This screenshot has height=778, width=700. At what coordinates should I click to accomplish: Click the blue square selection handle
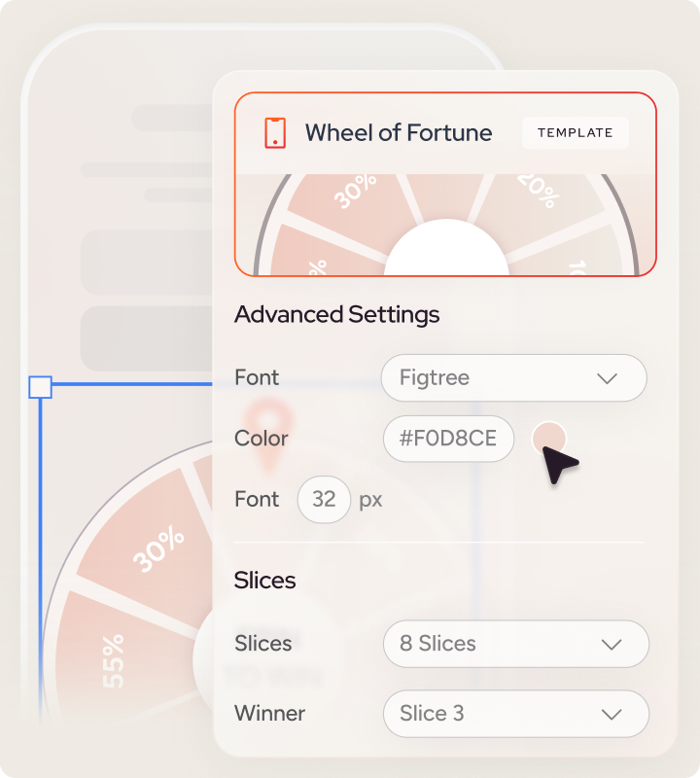(x=40, y=387)
